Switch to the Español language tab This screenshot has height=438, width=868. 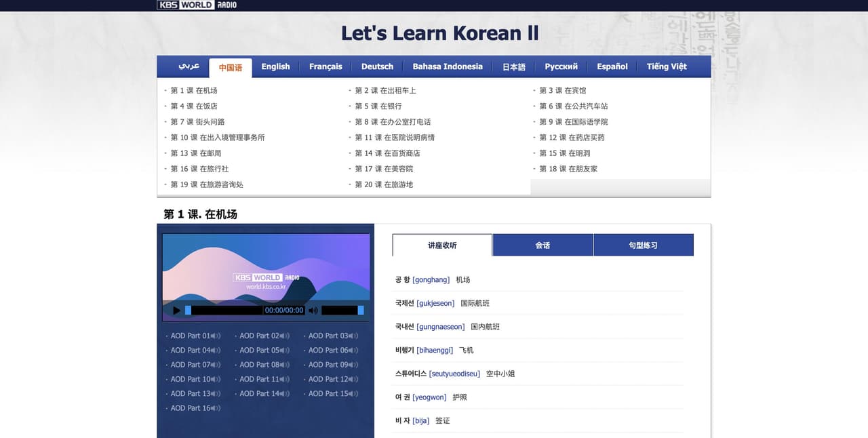coord(612,66)
